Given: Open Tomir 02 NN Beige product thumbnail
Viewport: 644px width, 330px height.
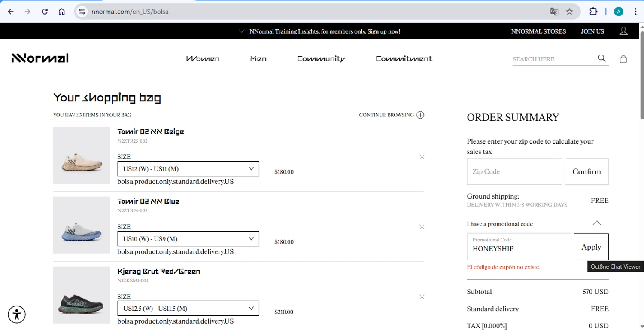Looking at the screenshot, I should 82,156.
